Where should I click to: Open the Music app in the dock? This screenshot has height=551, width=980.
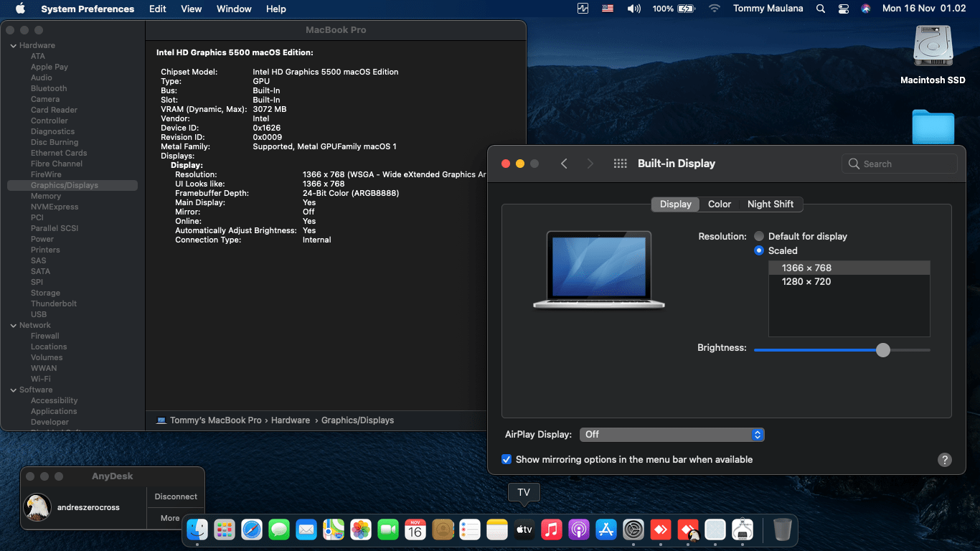(551, 530)
